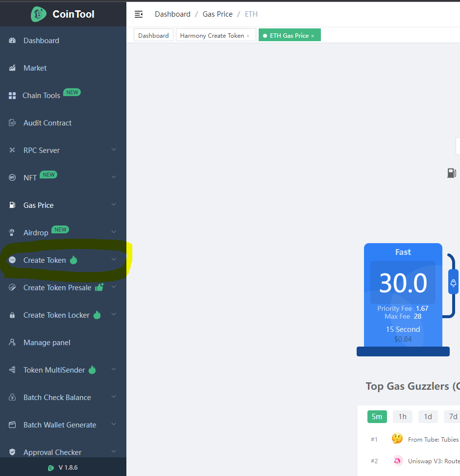Select the ETH Gas Price tab
This screenshot has width=460, height=476.
(289, 35)
